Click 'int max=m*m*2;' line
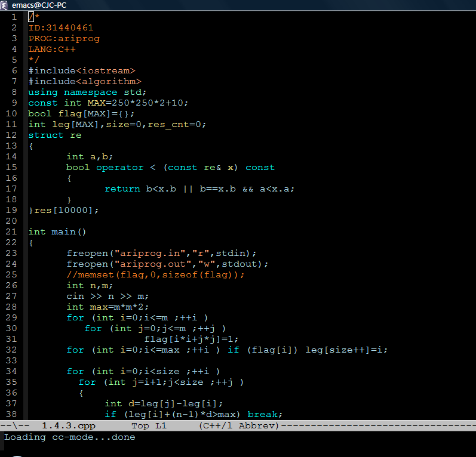This screenshot has width=476, height=457. click(x=108, y=307)
